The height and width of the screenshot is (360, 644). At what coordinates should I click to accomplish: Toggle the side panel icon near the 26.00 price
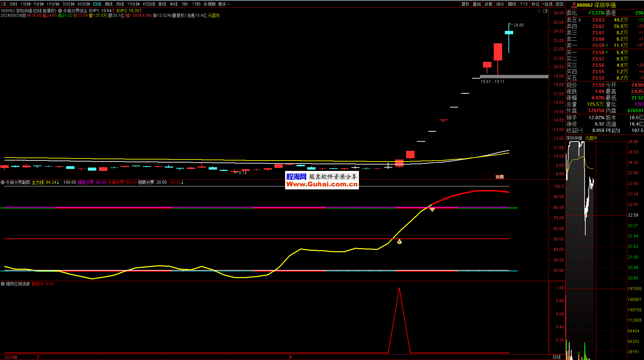pos(545,11)
